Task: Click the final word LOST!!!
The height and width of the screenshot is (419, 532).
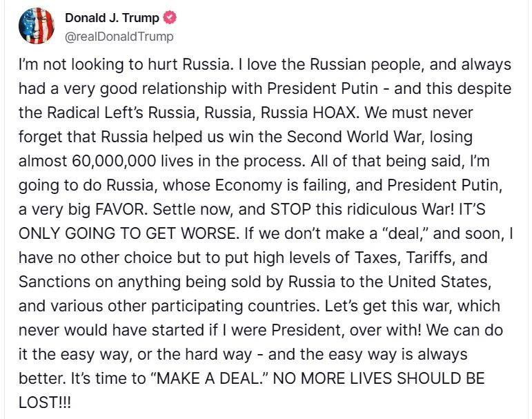Action: click(x=45, y=402)
